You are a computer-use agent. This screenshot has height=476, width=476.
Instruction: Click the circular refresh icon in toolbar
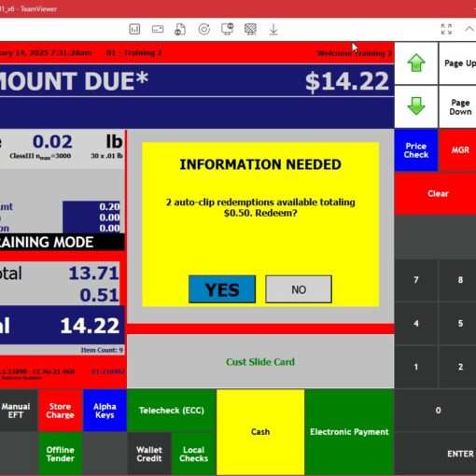(204, 29)
